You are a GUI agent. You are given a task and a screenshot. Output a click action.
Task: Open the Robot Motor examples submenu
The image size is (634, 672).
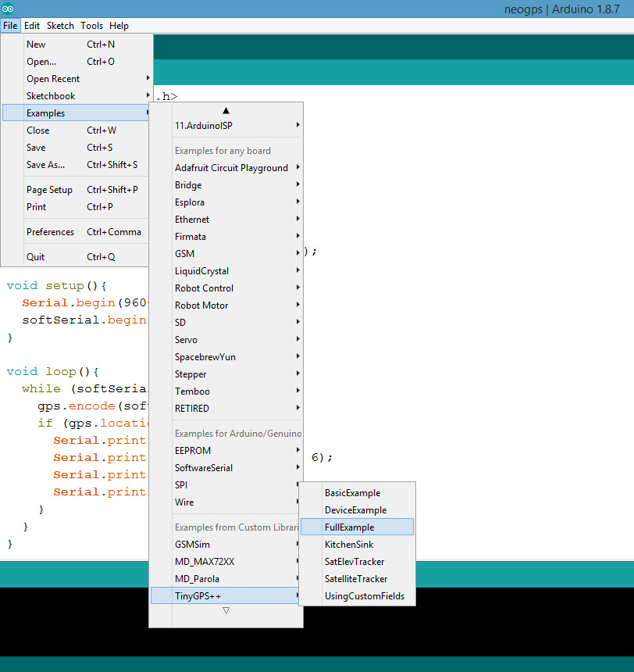[x=226, y=306]
